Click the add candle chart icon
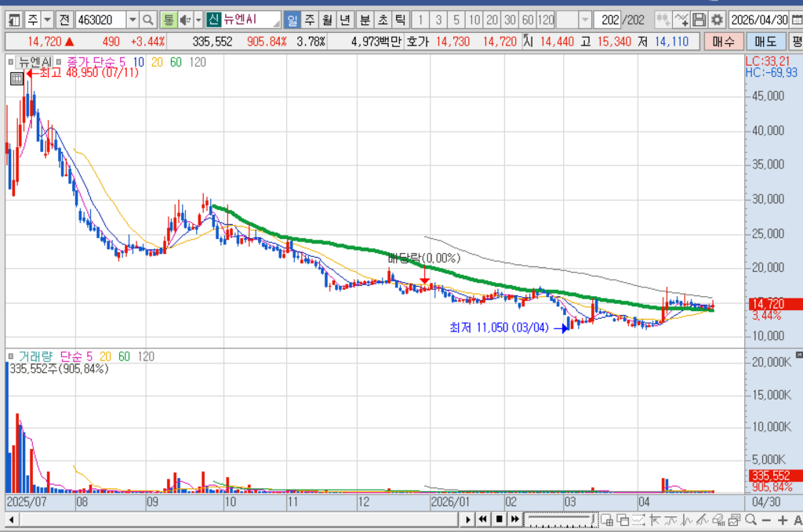This screenshot has height=532, width=803. (663, 20)
